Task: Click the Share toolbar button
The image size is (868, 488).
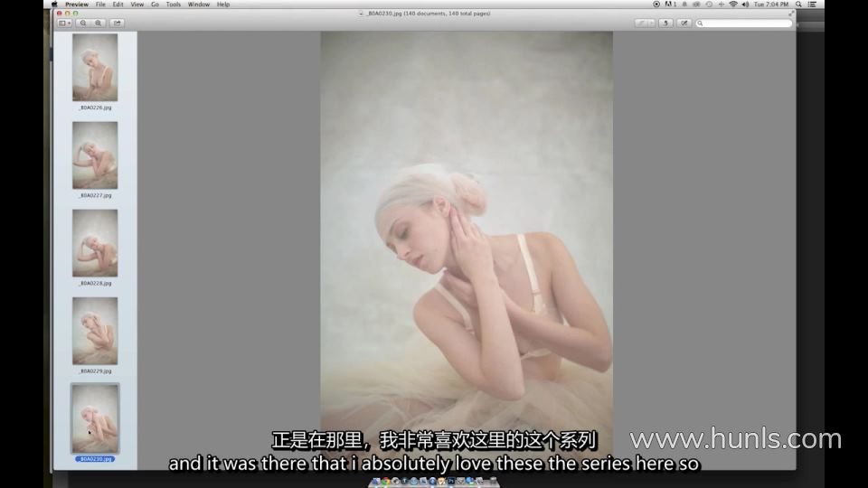Action: pos(117,23)
